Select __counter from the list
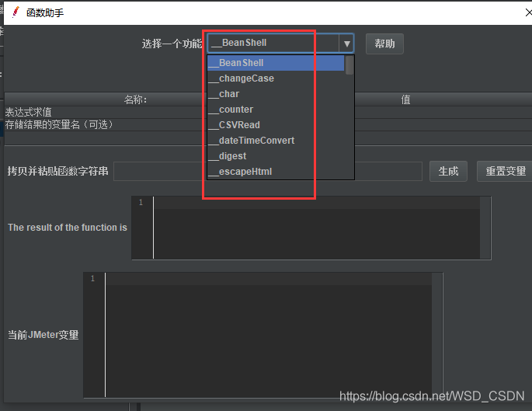Screen dimensions: 532x411 coord(276,110)
